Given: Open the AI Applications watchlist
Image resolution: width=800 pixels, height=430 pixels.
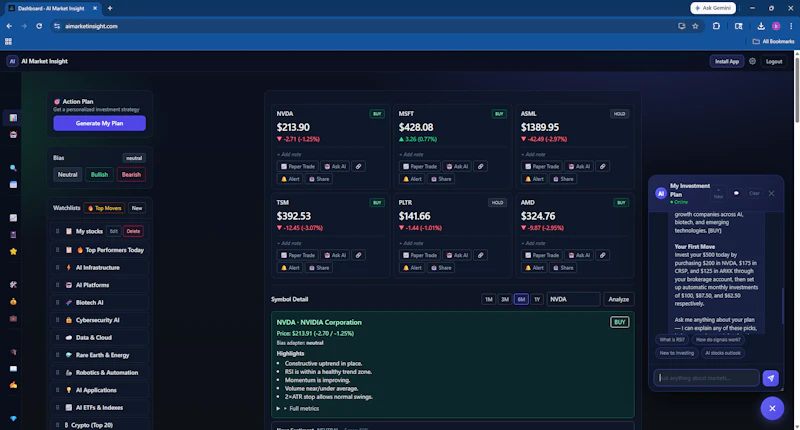Looking at the screenshot, I should click(99, 390).
